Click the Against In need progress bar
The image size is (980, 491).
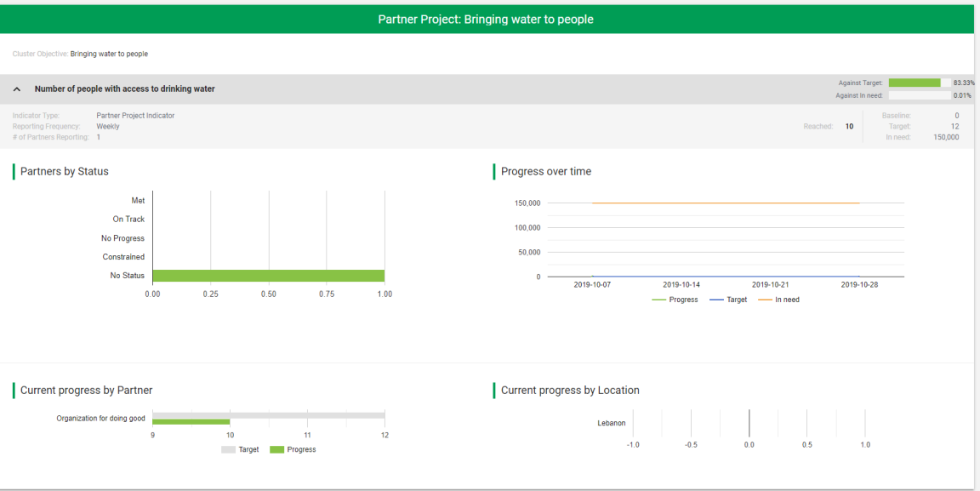tap(920, 95)
